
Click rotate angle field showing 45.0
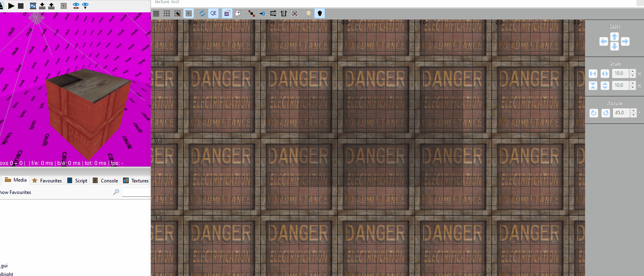coord(621,113)
